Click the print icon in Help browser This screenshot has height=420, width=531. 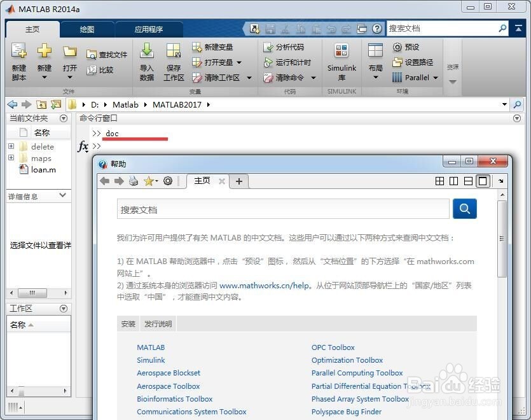point(134,181)
